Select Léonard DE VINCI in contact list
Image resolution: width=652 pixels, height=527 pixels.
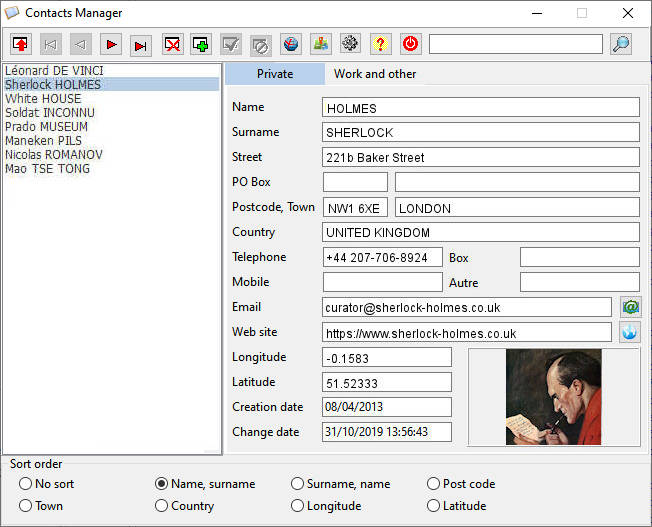point(111,70)
